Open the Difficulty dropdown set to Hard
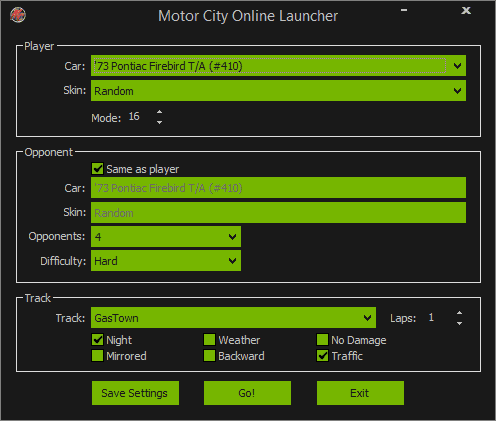Screen dimensions: 496x421 (x=166, y=261)
